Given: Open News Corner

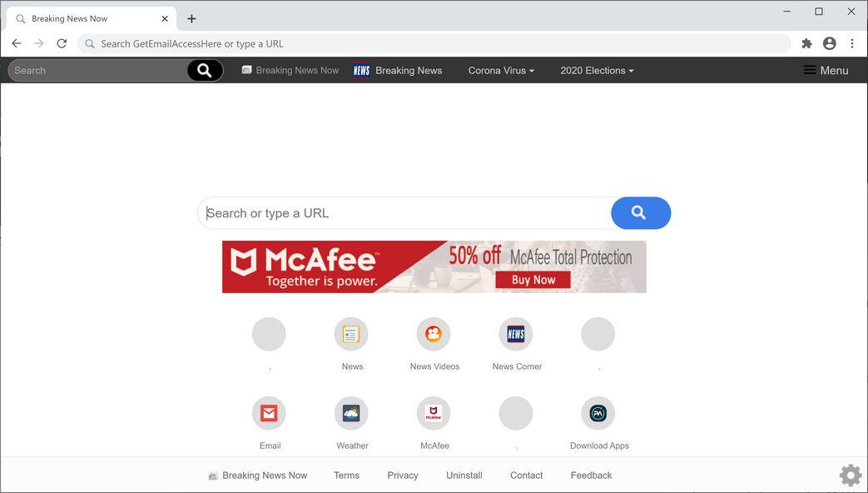Looking at the screenshot, I should [x=516, y=333].
